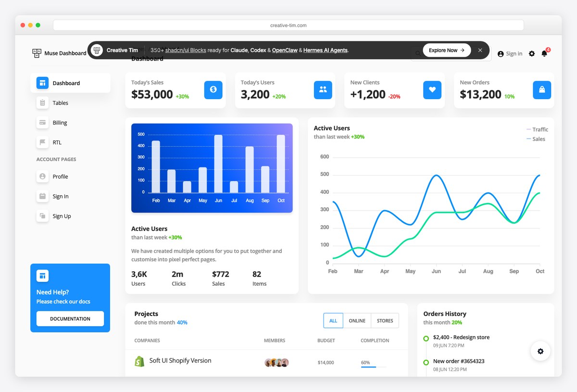Click the Today's Sales dollar icon
Screen dimensions: 577x392
213,89
